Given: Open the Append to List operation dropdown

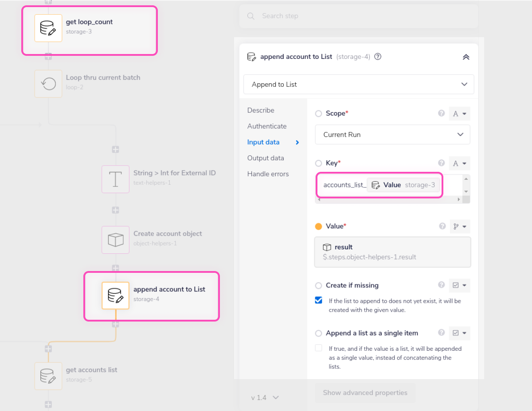Looking at the screenshot, I should coord(359,84).
